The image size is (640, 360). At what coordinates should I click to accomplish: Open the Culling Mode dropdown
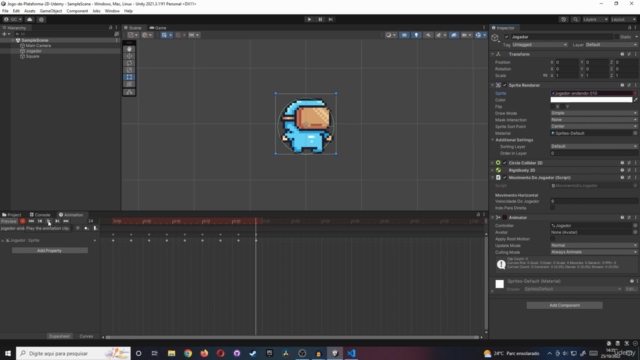594,252
